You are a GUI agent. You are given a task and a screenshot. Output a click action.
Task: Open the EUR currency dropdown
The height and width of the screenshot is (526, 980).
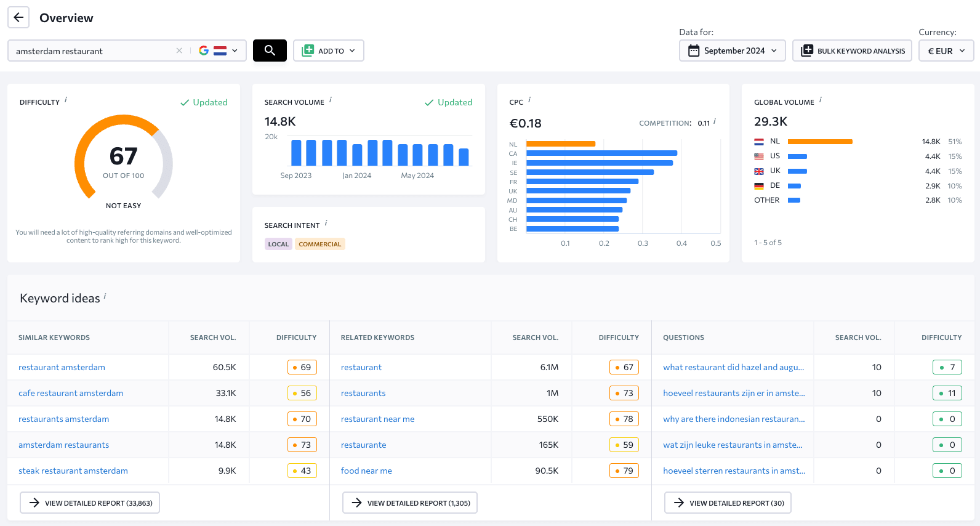946,51
